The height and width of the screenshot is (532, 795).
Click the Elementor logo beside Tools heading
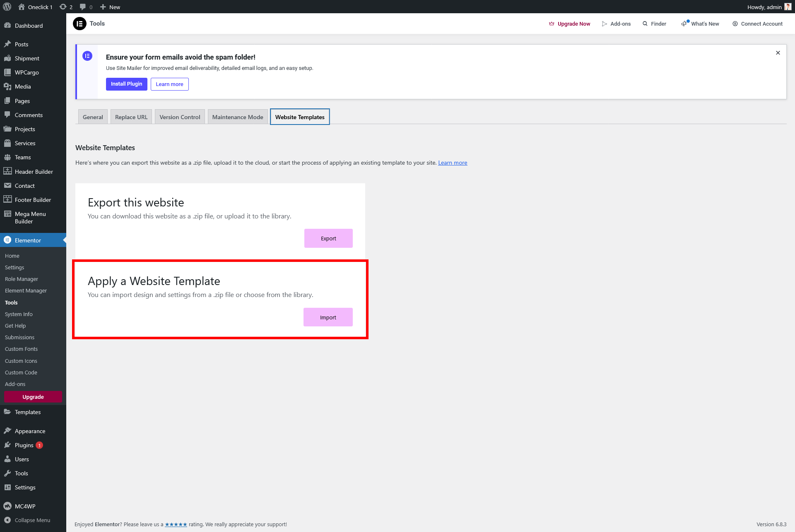79,24
